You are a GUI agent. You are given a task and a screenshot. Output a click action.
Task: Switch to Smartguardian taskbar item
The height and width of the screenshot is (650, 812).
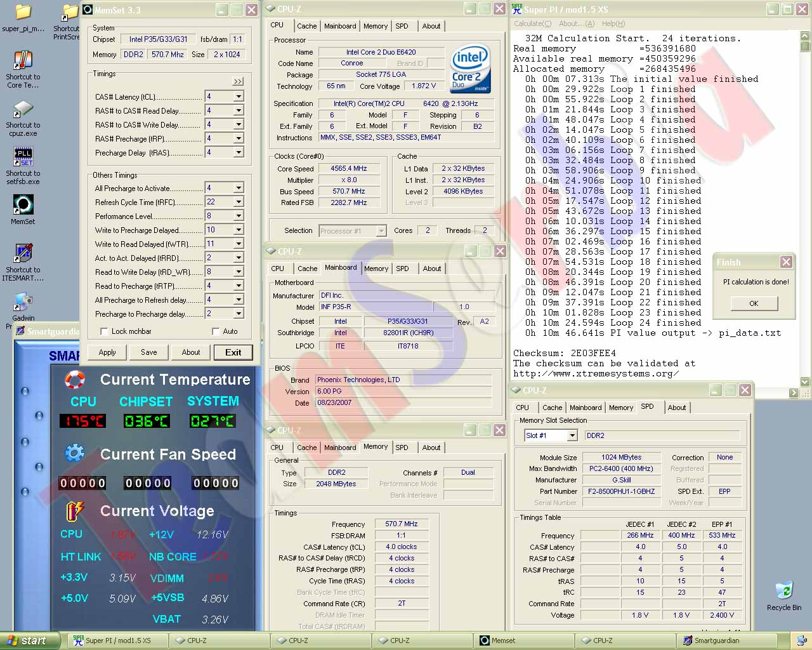(x=727, y=640)
